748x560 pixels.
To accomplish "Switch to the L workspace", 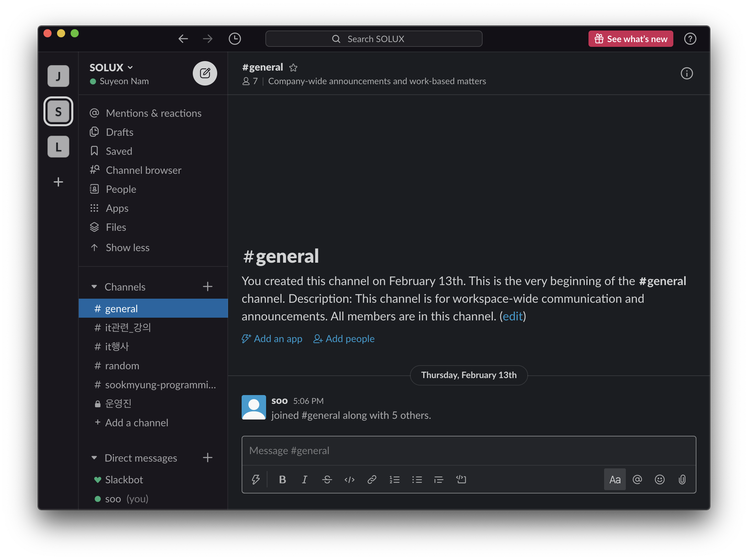I will pyautogui.click(x=58, y=147).
